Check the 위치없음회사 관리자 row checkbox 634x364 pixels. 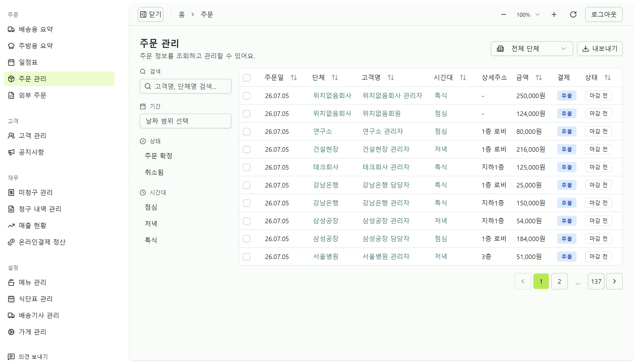click(x=247, y=96)
